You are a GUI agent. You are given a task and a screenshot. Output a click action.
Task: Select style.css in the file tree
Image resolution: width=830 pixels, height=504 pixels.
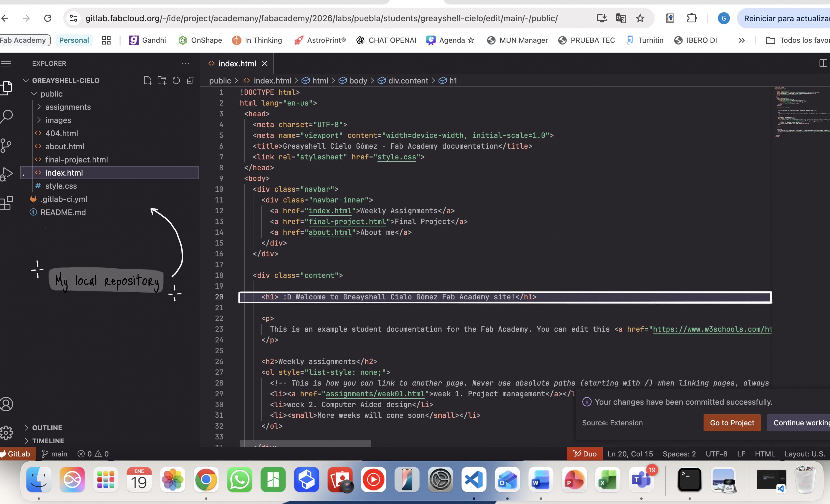pos(61,186)
